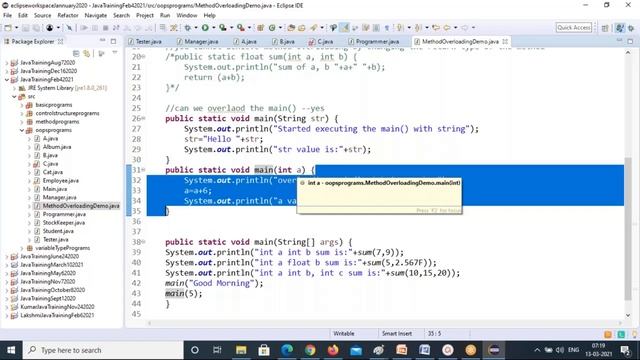Click the taskbar search box
Screen dimensions: 640x360
[x=103, y=350]
